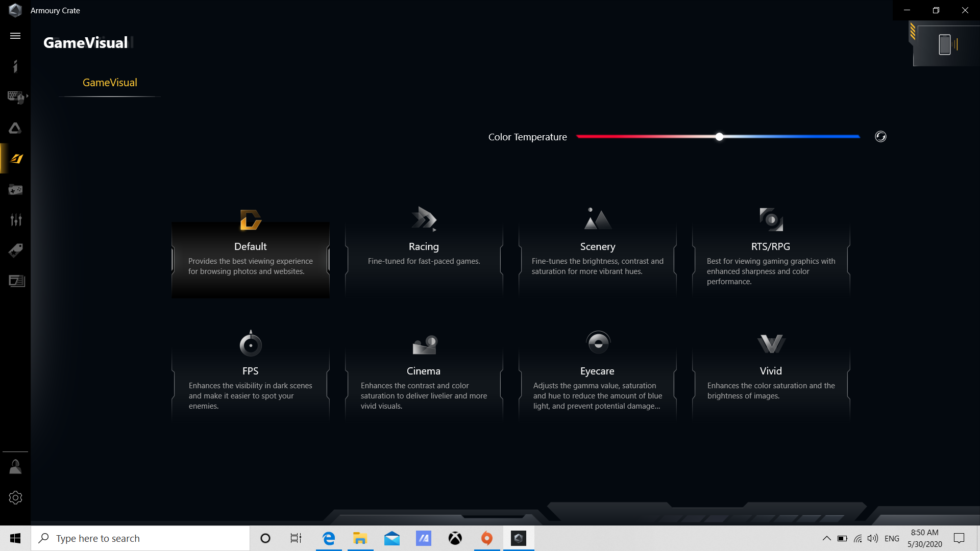Open File Explorer from the taskbar
The image size is (980, 551).
pos(360,538)
